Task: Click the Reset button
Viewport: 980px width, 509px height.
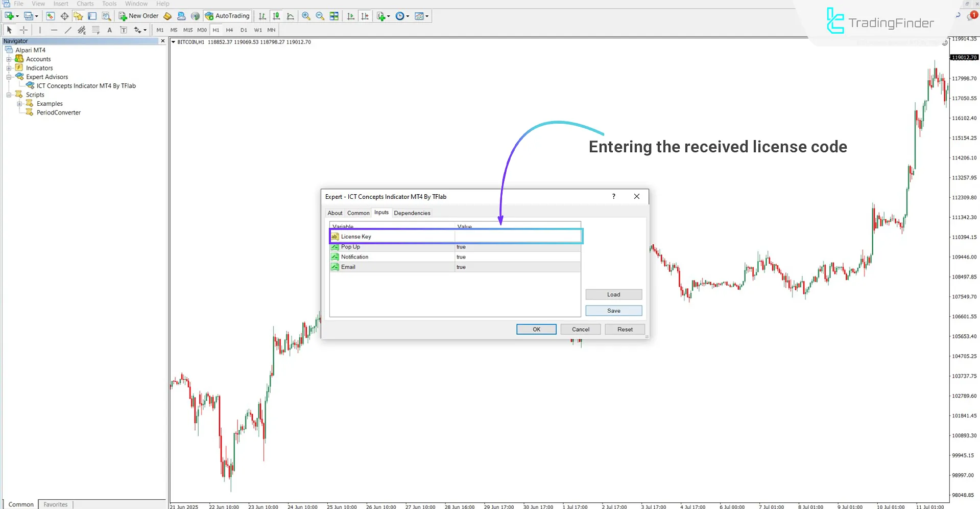Action: tap(625, 329)
